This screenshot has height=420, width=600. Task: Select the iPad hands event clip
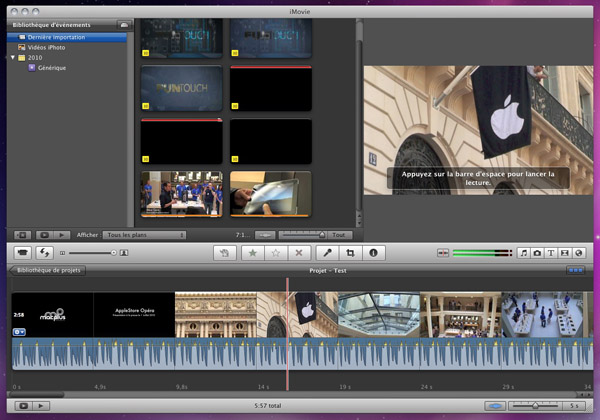click(271, 194)
